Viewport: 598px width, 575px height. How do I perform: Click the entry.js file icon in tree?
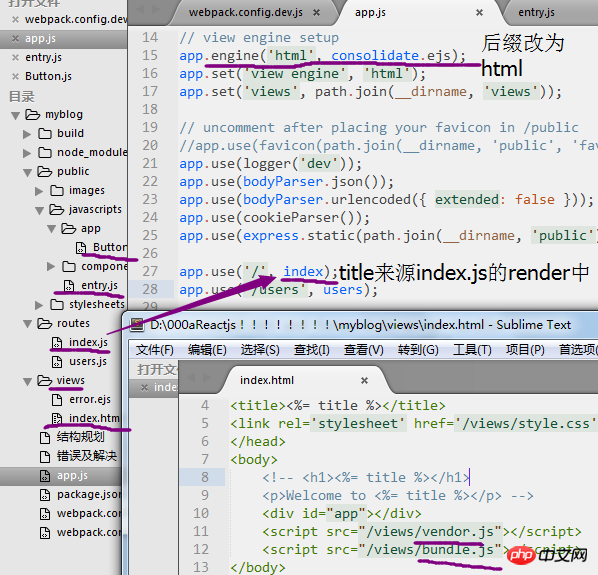click(x=69, y=286)
